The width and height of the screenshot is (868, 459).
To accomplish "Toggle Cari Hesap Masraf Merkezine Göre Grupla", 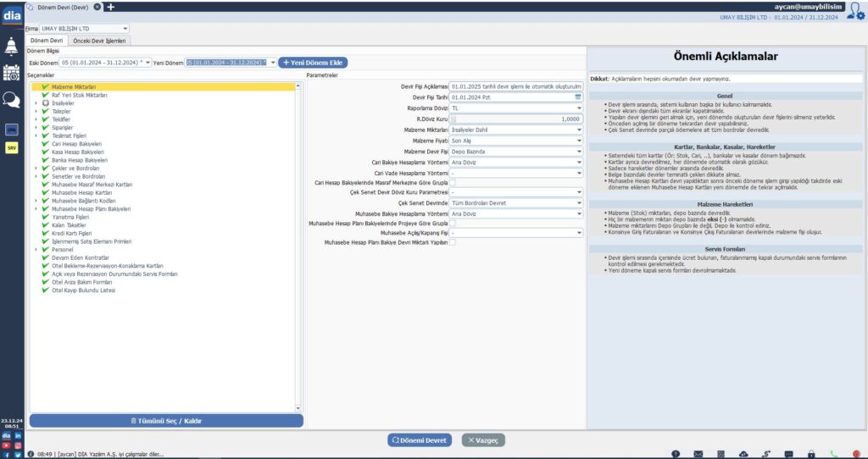I will [x=453, y=183].
